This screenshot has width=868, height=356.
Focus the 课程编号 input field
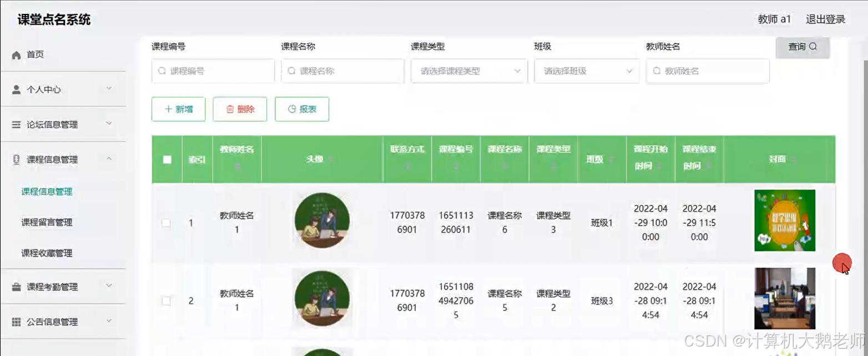[213, 71]
